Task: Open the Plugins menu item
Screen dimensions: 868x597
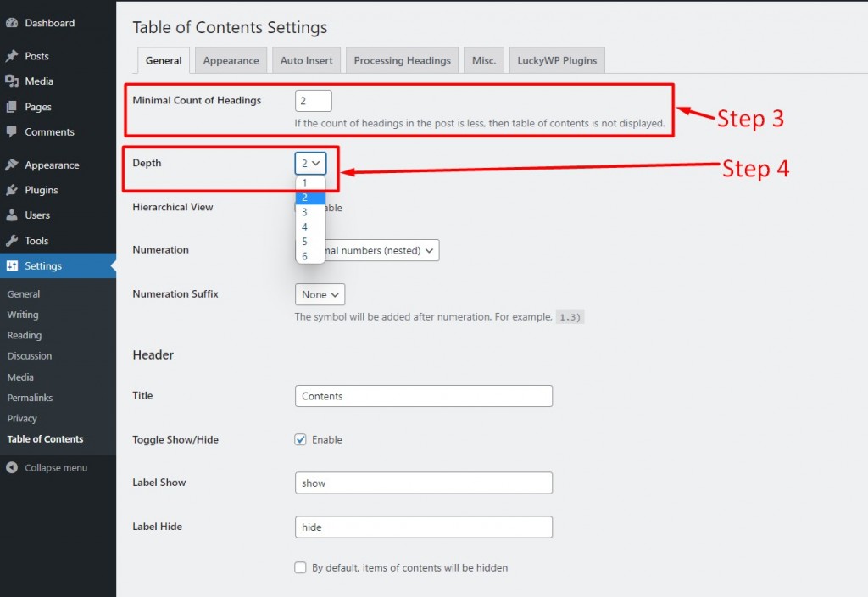Action: click(x=42, y=190)
